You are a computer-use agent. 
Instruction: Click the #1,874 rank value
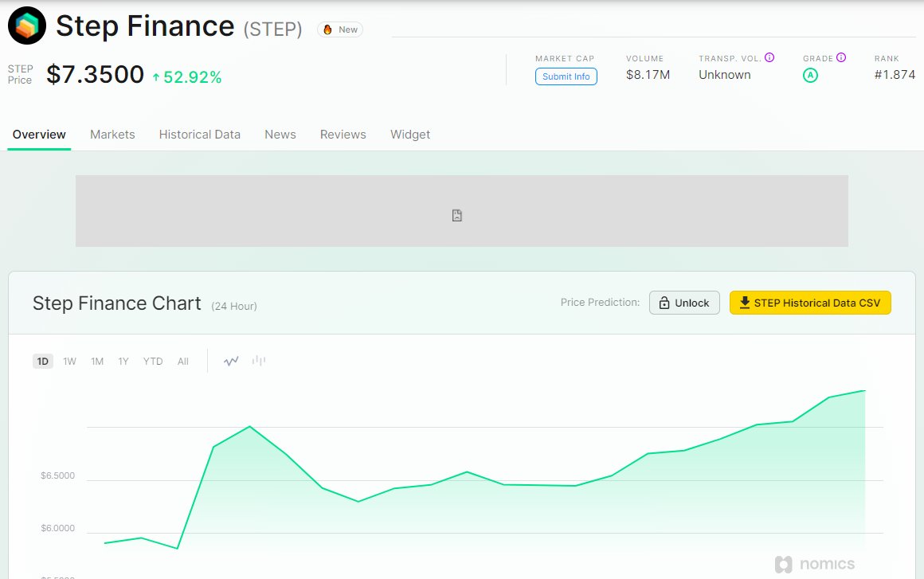click(895, 75)
